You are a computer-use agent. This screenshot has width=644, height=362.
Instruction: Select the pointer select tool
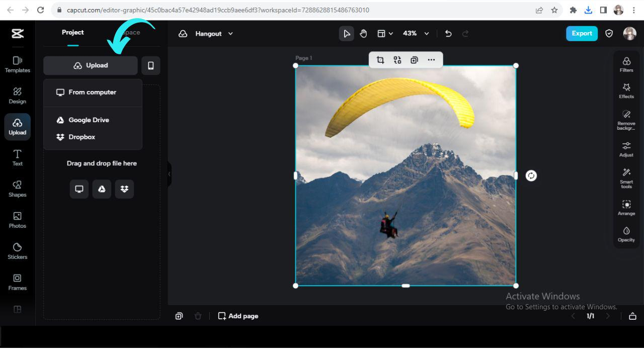346,34
